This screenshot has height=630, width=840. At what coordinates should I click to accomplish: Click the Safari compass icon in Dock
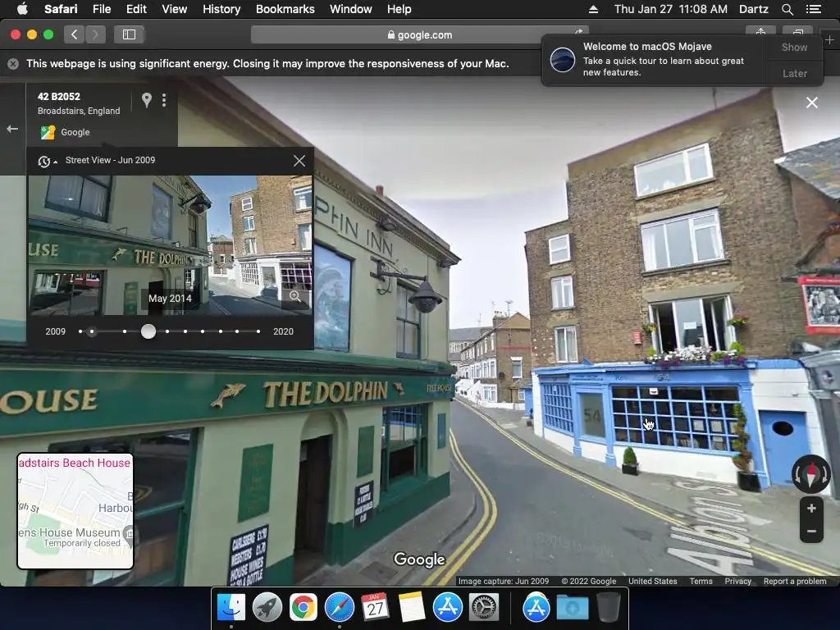click(x=339, y=607)
